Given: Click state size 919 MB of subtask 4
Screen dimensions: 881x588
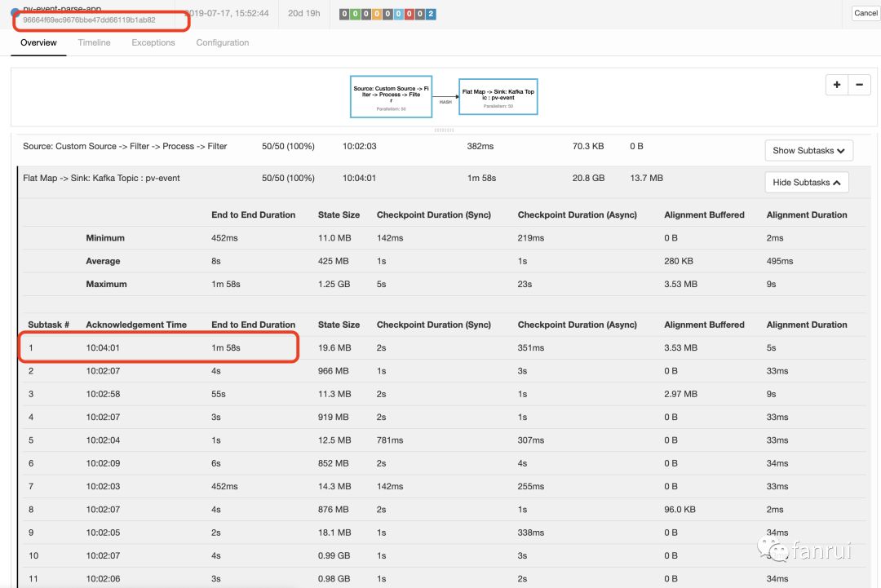Looking at the screenshot, I should click(333, 418).
